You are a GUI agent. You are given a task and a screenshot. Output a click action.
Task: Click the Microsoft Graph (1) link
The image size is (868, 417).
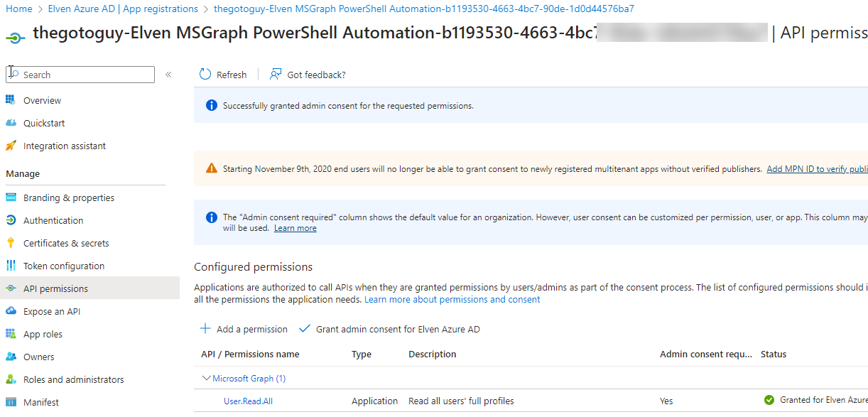[249, 379]
